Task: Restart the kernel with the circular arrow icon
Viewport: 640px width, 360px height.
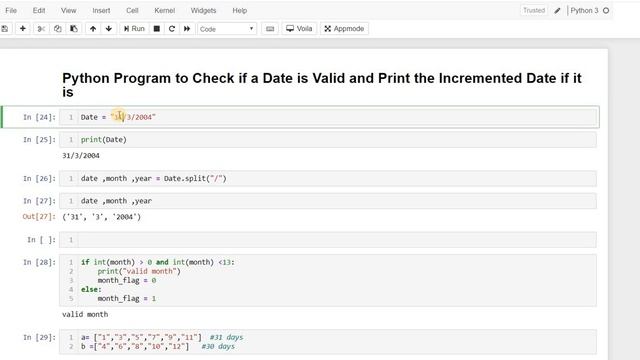Action: (x=172, y=29)
